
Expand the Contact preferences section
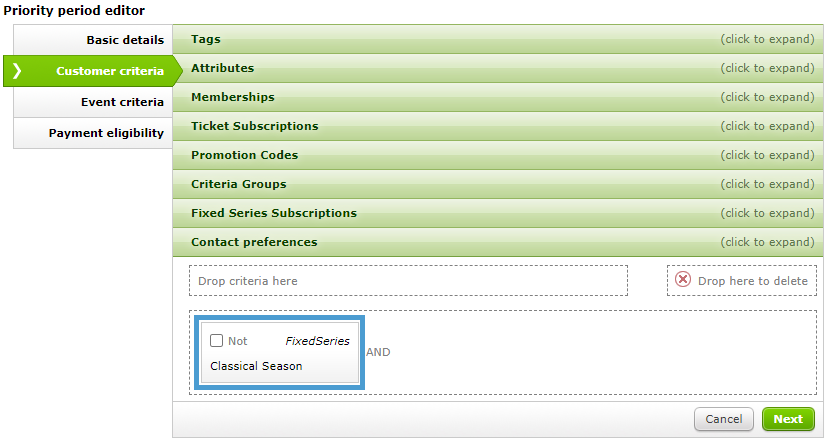pos(498,242)
